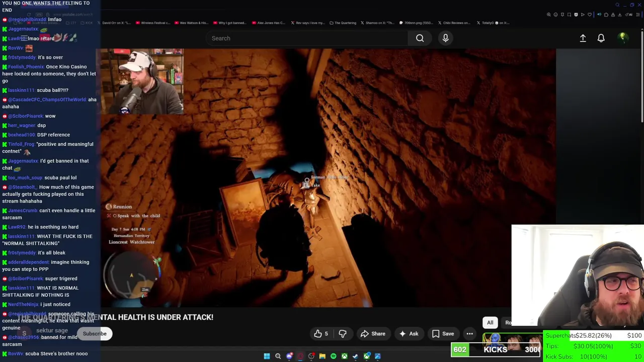Open the browser easy setup menu icon
This screenshot has height=362, width=644.
click(638, 15)
